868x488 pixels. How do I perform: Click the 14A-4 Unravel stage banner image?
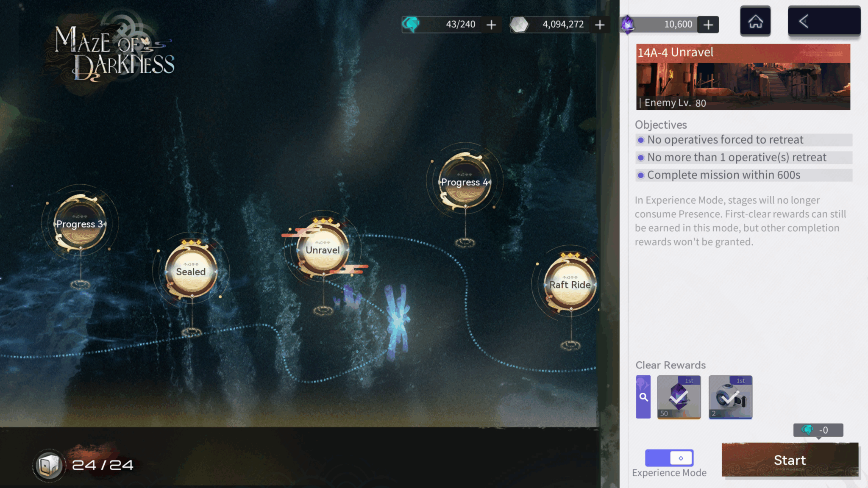[x=743, y=77]
